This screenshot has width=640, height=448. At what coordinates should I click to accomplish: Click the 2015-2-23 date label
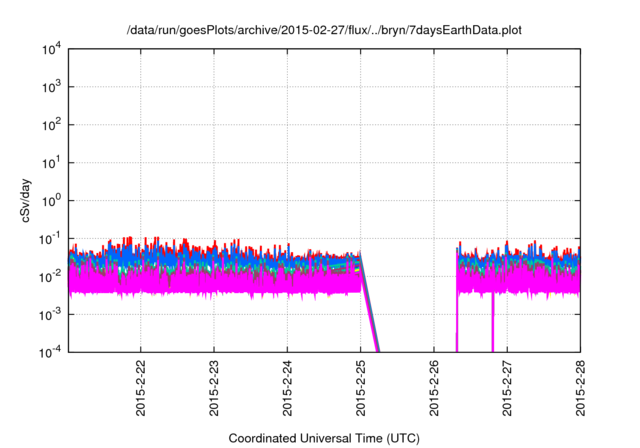(214, 388)
